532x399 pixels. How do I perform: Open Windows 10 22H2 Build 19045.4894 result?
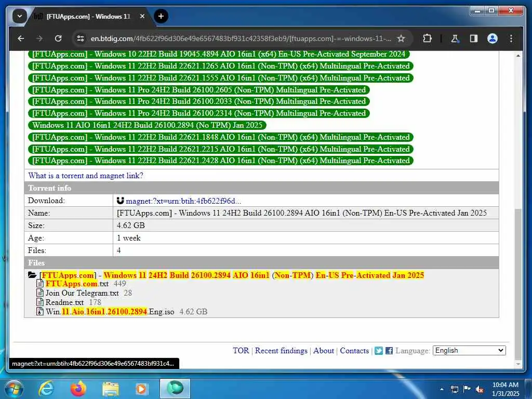(219, 54)
